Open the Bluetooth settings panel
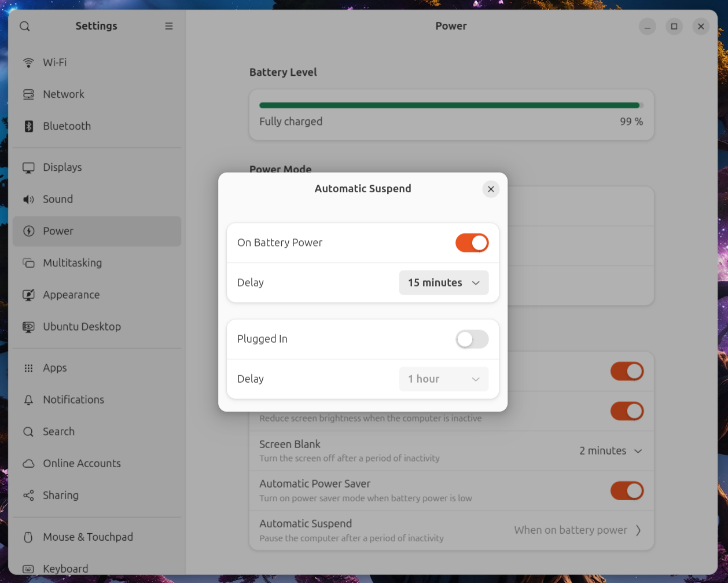728x583 pixels. pos(67,126)
